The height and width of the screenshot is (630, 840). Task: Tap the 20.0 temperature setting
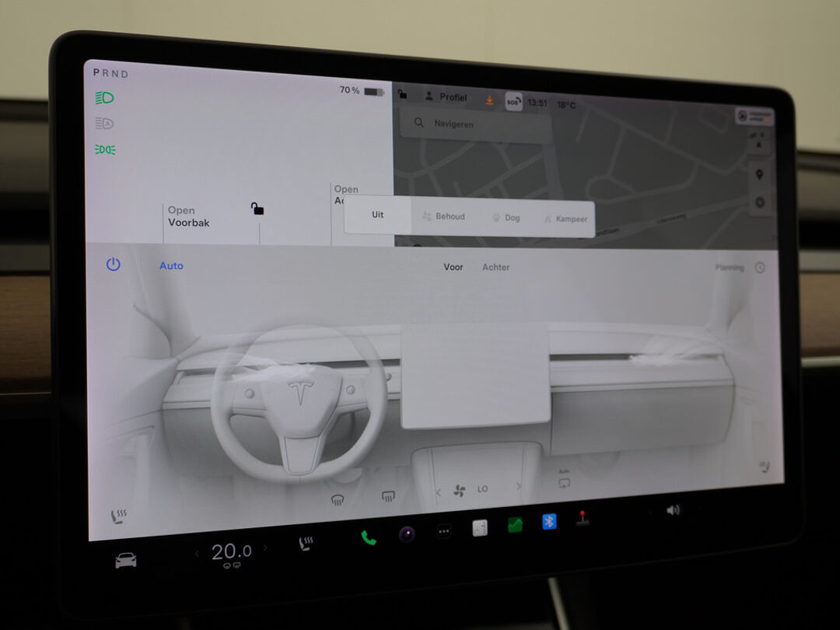pyautogui.click(x=231, y=551)
